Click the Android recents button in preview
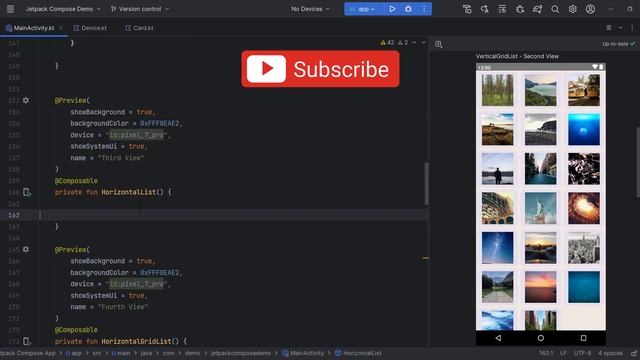This screenshot has width=640, height=360. point(583,338)
